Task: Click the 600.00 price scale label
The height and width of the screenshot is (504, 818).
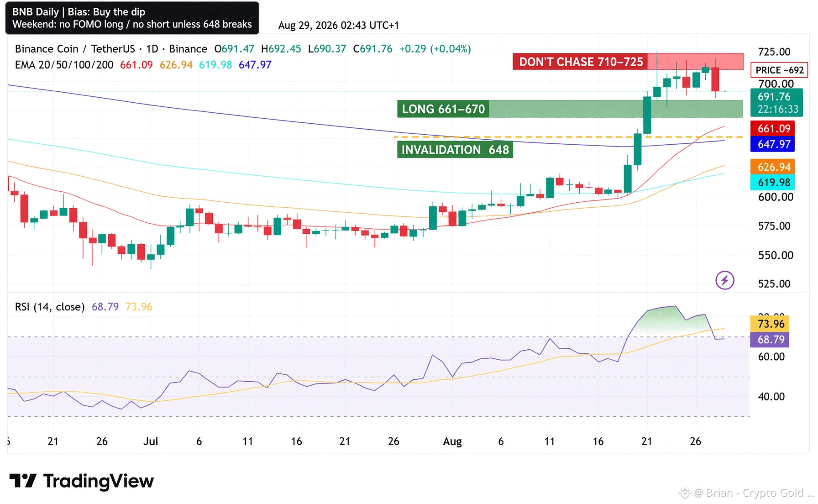Action: coord(776,197)
